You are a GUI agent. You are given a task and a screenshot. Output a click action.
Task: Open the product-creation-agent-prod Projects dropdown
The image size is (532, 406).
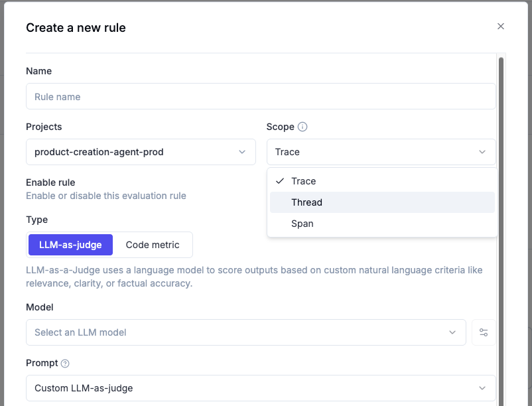pos(133,152)
